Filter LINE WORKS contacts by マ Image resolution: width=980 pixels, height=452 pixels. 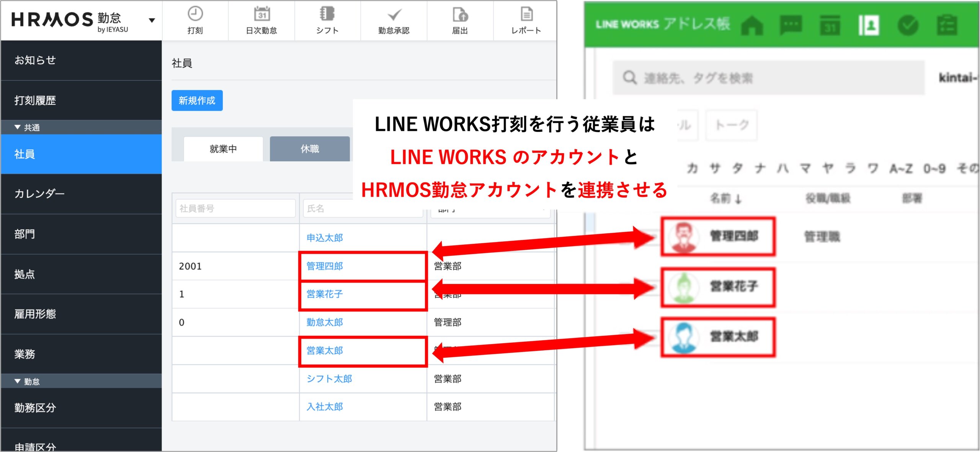(805, 168)
